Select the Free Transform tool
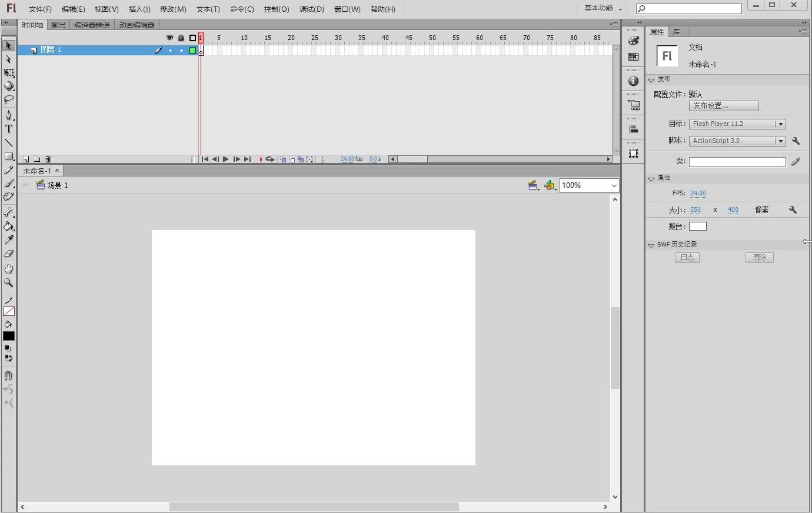Viewport: 812px width, 513px height. coord(8,73)
